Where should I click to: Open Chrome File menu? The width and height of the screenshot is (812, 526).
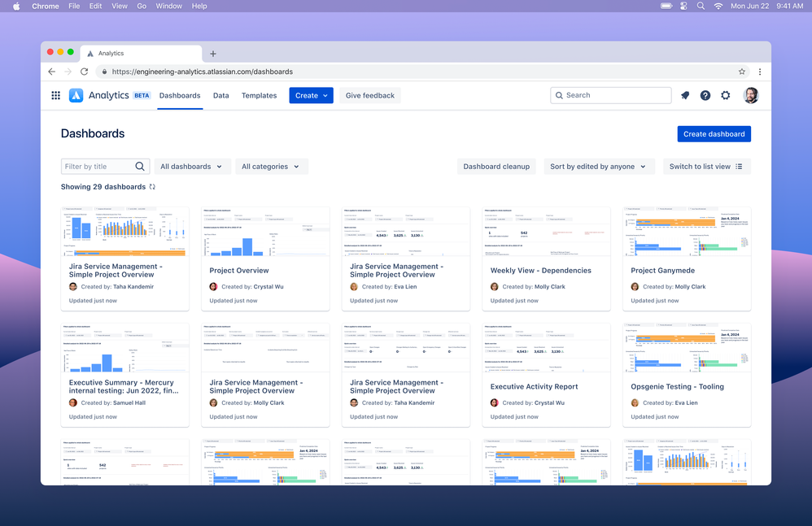(74, 7)
